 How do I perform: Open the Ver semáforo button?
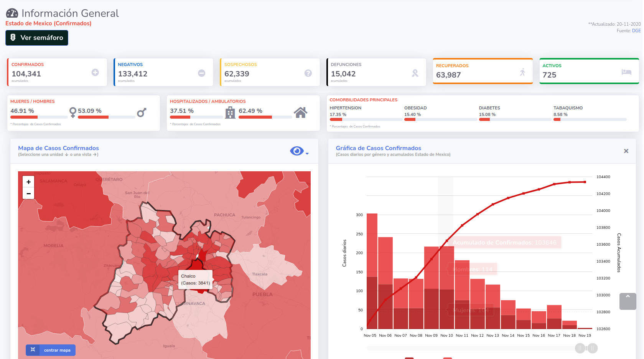[37, 38]
